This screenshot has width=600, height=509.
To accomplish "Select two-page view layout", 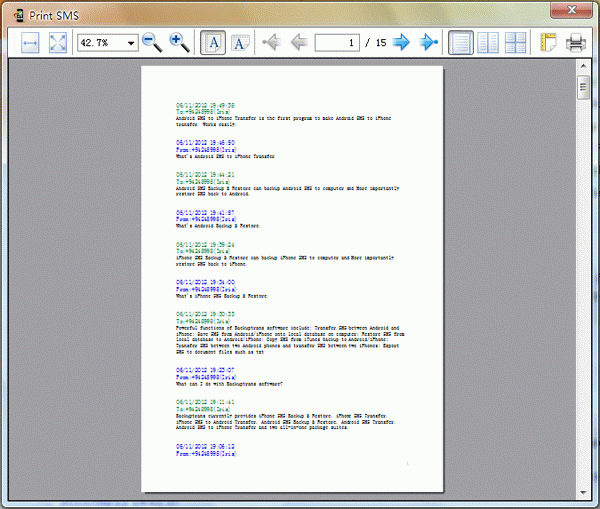I will point(488,43).
